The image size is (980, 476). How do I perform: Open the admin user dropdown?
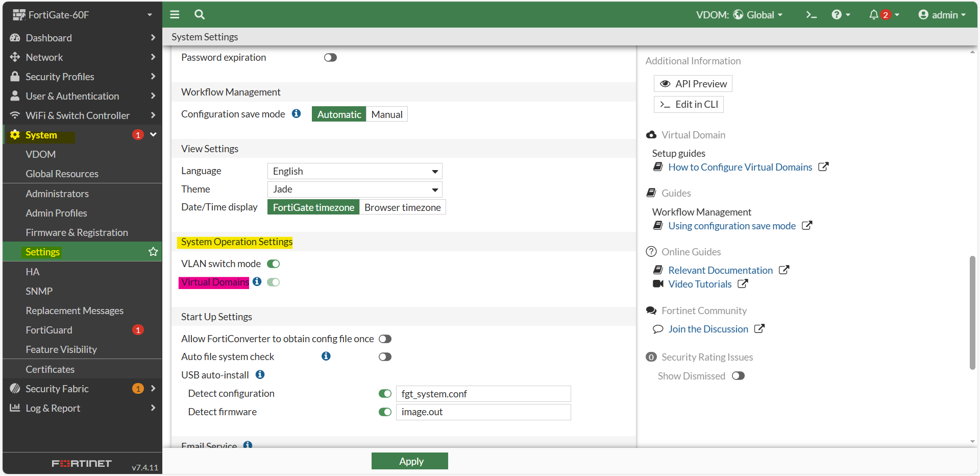tap(942, 15)
